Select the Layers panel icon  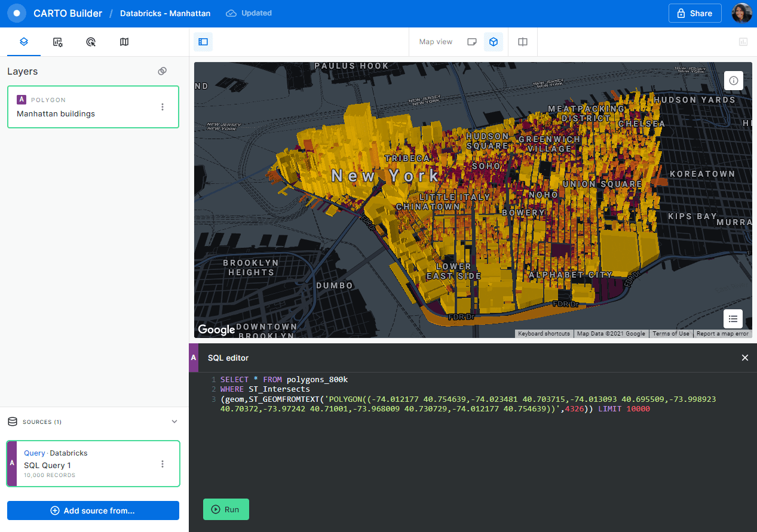pos(24,42)
